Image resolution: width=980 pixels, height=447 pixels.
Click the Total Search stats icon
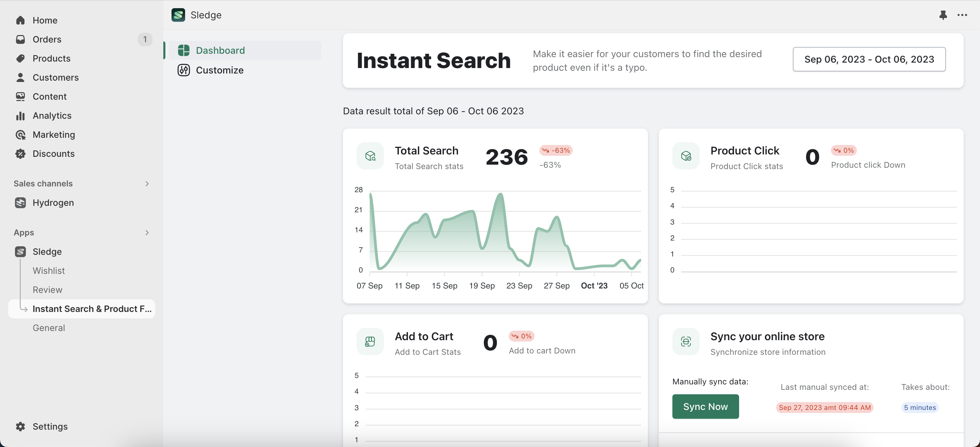370,155
